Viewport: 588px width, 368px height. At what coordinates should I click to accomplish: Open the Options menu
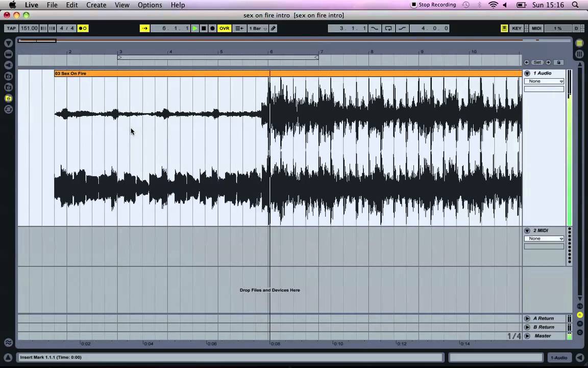[150, 5]
